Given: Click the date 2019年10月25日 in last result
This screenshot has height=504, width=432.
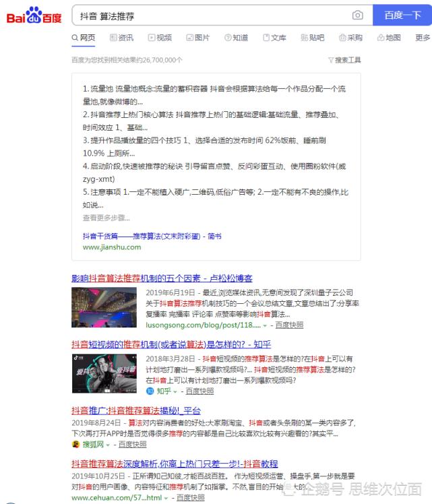Looking at the screenshot, I should [x=98, y=476].
